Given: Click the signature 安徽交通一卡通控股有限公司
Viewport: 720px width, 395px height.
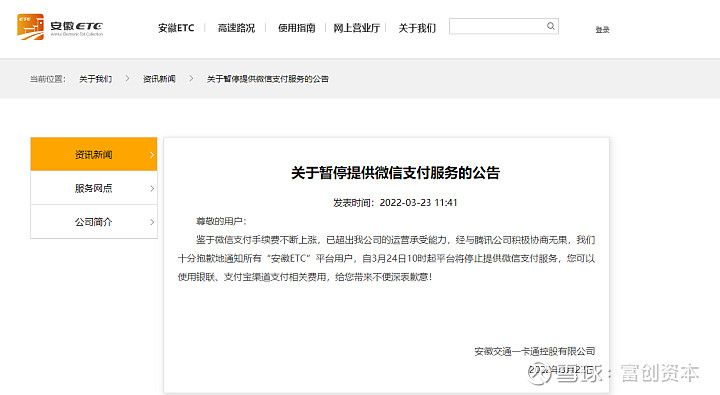Looking at the screenshot, I should coord(534,351).
